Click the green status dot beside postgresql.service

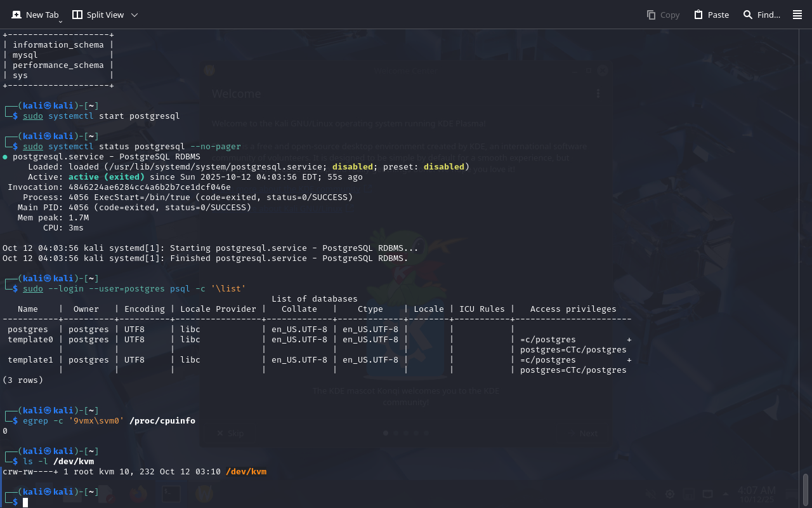(5, 157)
